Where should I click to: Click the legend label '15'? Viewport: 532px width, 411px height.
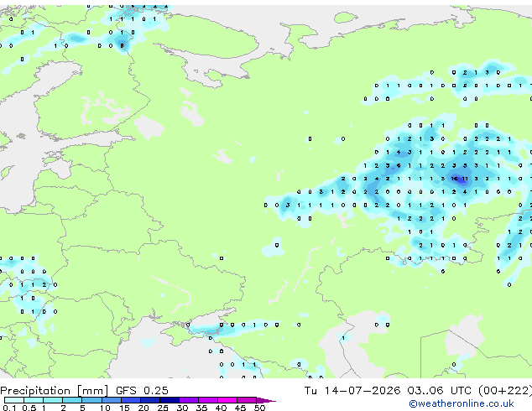point(124,408)
